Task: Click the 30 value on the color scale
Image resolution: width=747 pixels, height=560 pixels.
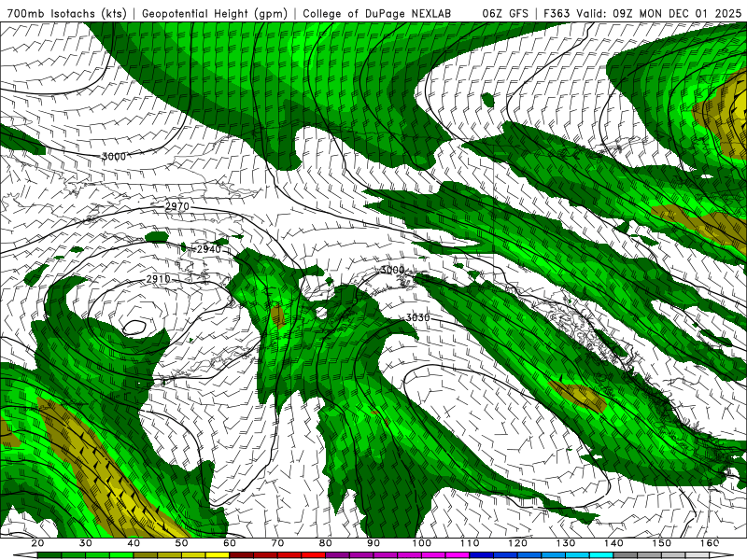Action: pos(86,543)
